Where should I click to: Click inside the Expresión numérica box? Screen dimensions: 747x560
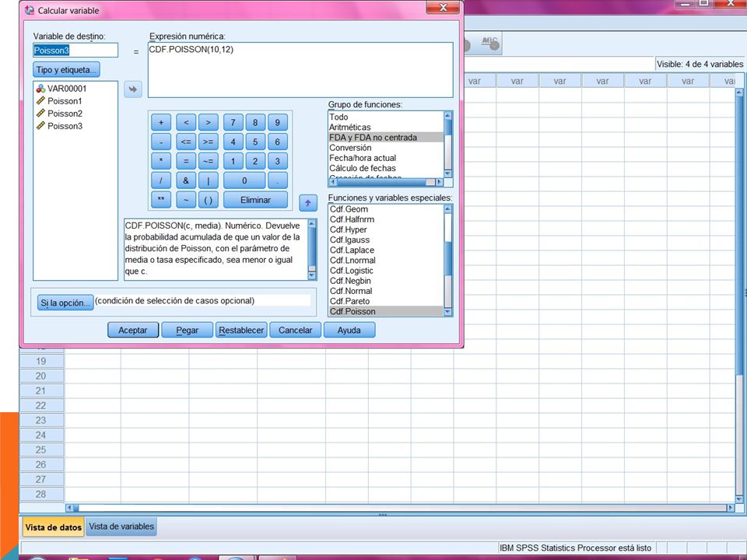pos(300,70)
